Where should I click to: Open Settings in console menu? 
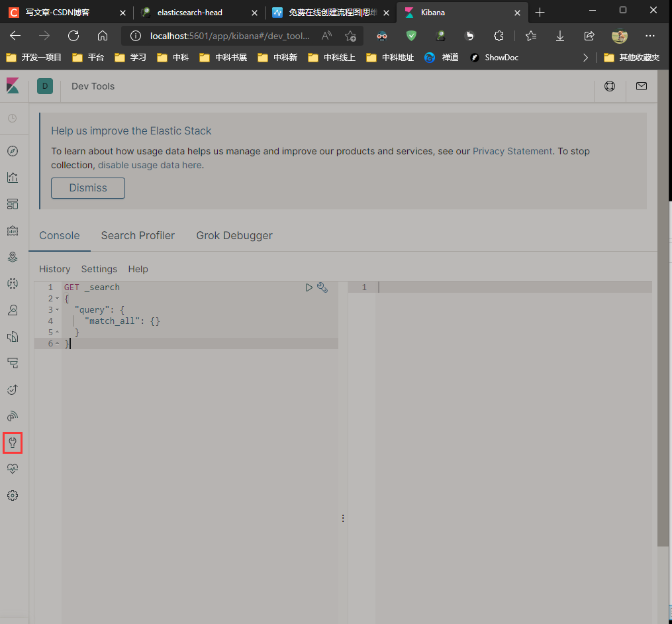click(99, 269)
